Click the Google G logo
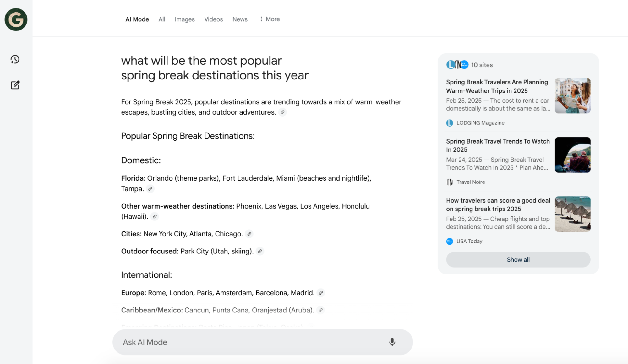The width and height of the screenshot is (628, 364). [16, 19]
